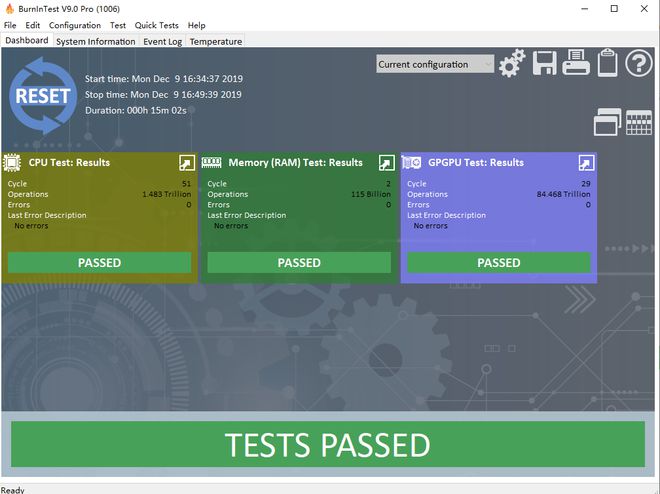
Task: Click the CPU chip icon
Action: [x=12, y=162]
